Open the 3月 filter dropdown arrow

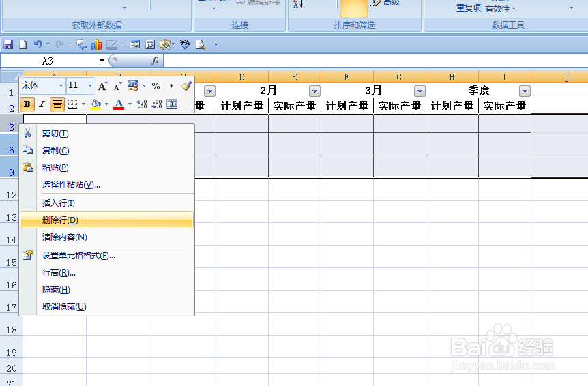[420, 91]
